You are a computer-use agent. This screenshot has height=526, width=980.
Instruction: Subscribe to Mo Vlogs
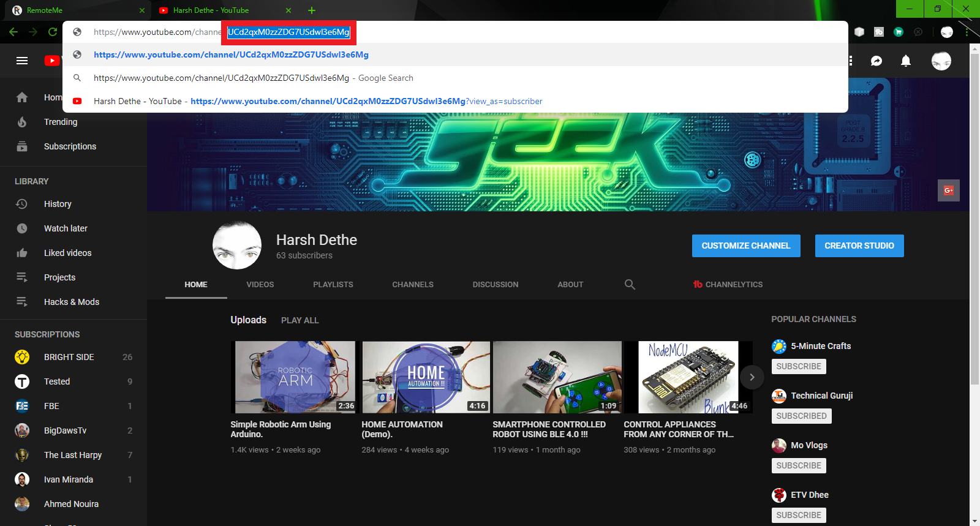pos(799,465)
